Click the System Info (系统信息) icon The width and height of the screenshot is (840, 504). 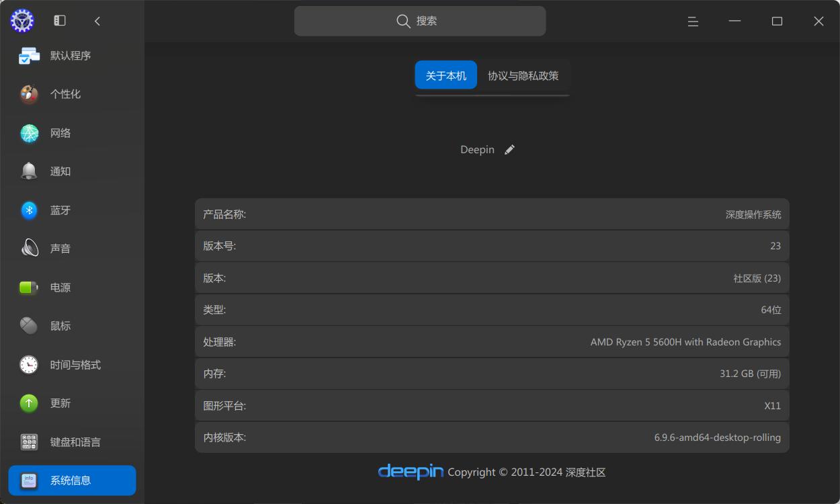pos(29,480)
